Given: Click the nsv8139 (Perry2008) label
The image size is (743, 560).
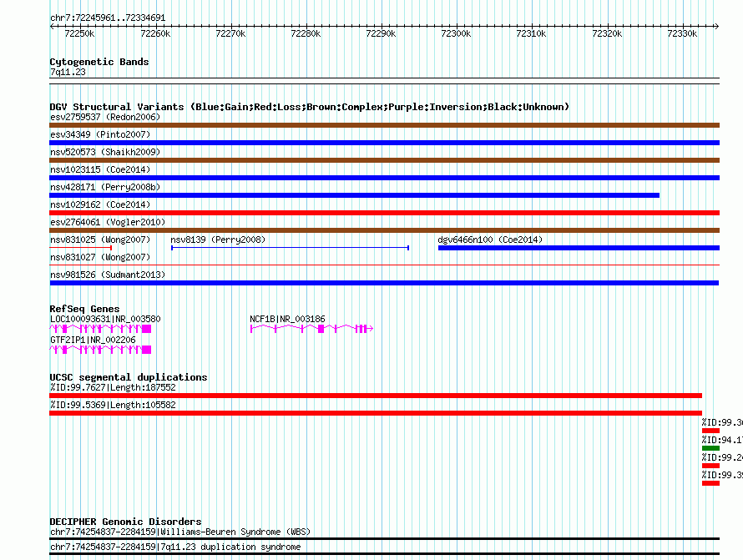Looking at the screenshot, I should click(x=218, y=240).
